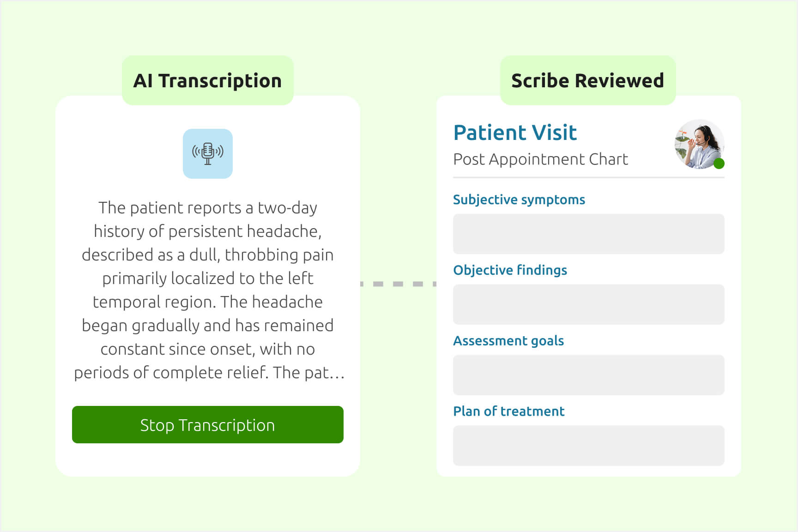Click the Subjective symptoms label
Screen dimensions: 798x532
pos(519,199)
